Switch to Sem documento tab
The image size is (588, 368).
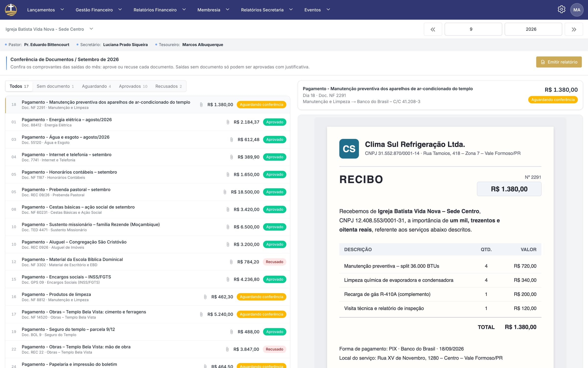pyautogui.click(x=55, y=86)
